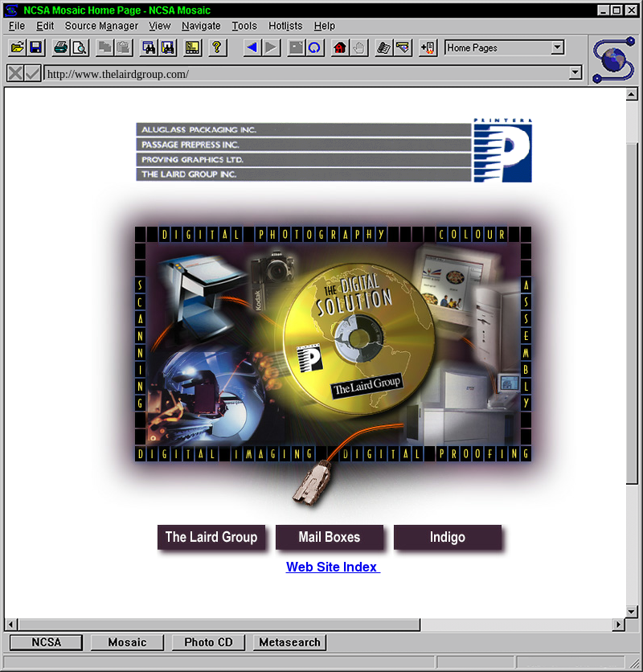Click the URL address field
The width and height of the screenshot is (643, 672).
(305, 74)
